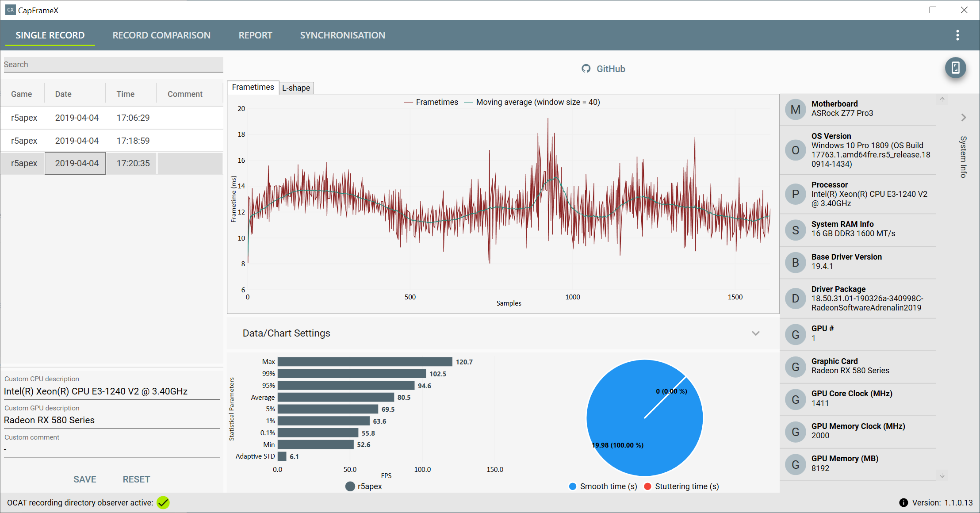Click the vertical 'System Info' label
Screen dimensions: 980x513
point(963,157)
